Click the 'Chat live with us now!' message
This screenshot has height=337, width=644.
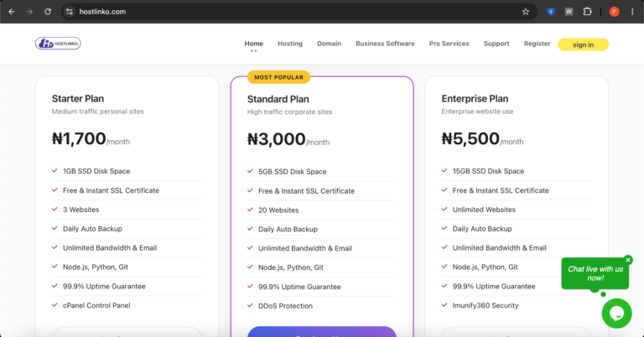(x=595, y=273)
